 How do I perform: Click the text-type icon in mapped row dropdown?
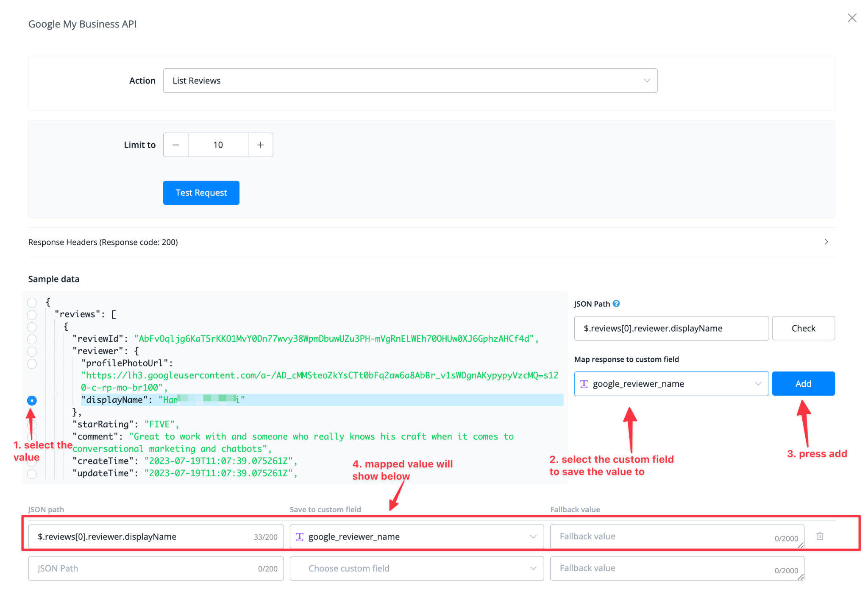[x=300, y=537]
